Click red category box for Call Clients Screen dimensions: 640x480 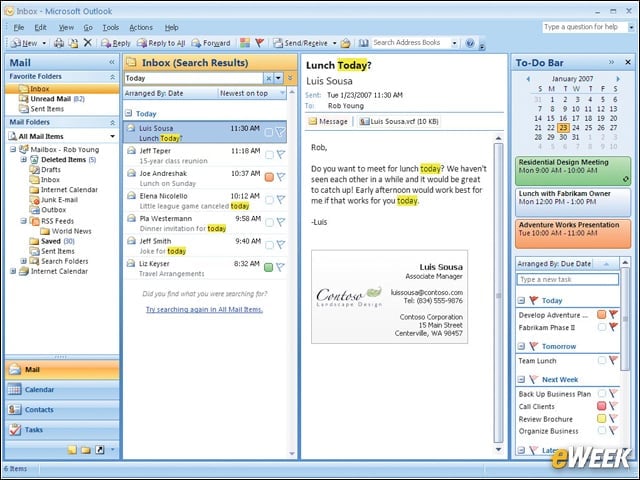pos(602,406)
